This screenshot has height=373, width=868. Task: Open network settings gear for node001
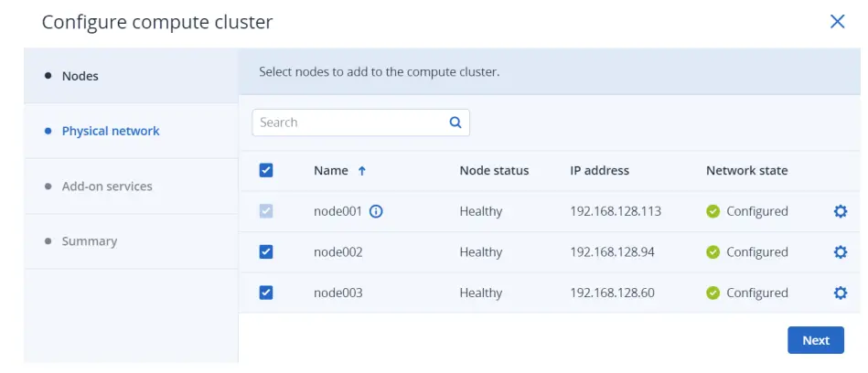[x=840, y=211]
